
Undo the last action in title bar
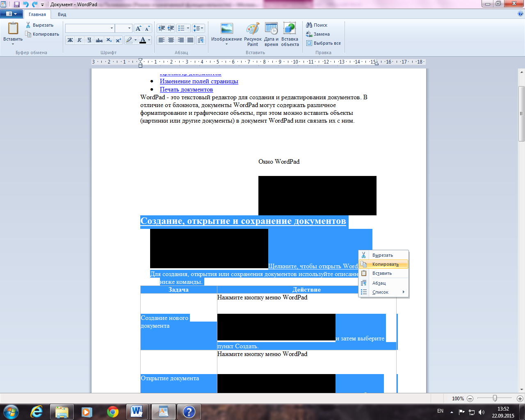click(26, 5)
